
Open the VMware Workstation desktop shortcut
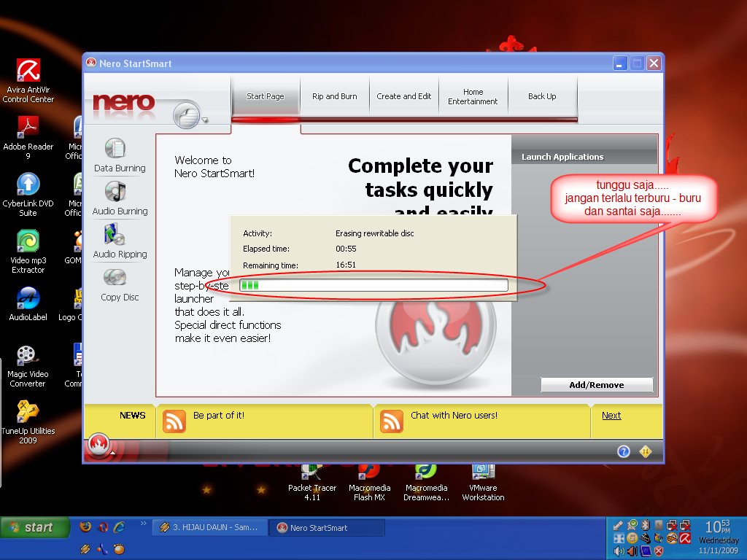pos(483,483)
